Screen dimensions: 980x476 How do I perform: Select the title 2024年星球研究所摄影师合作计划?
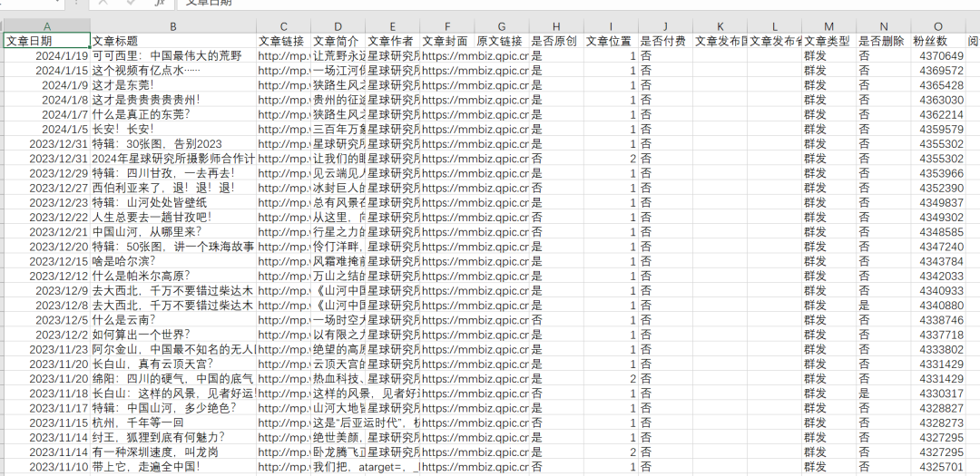173,159
